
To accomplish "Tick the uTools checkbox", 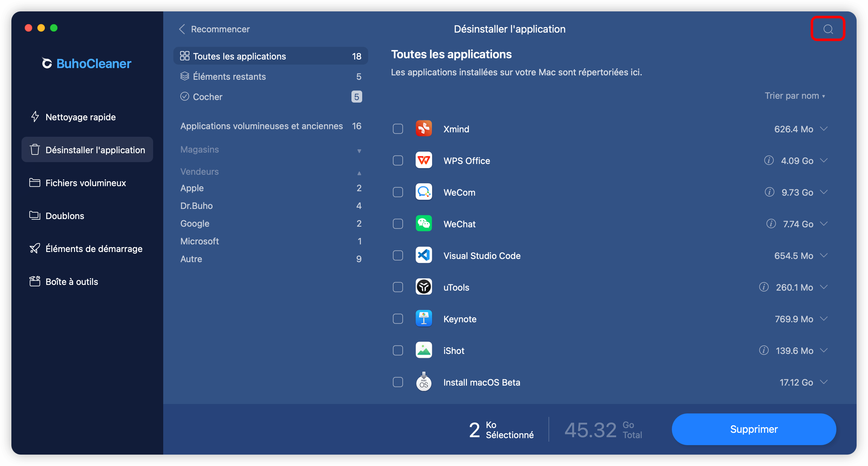I will tap(398, 287).
